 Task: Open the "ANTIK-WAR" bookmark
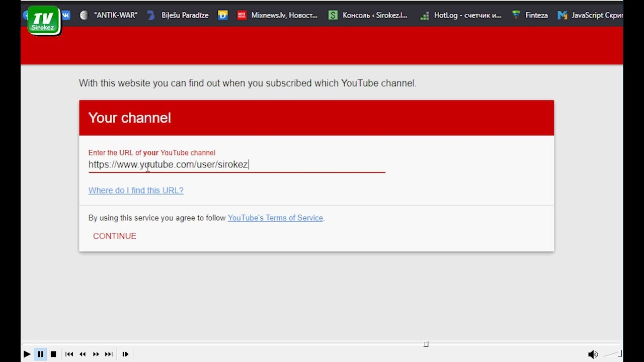coord(109,15)
